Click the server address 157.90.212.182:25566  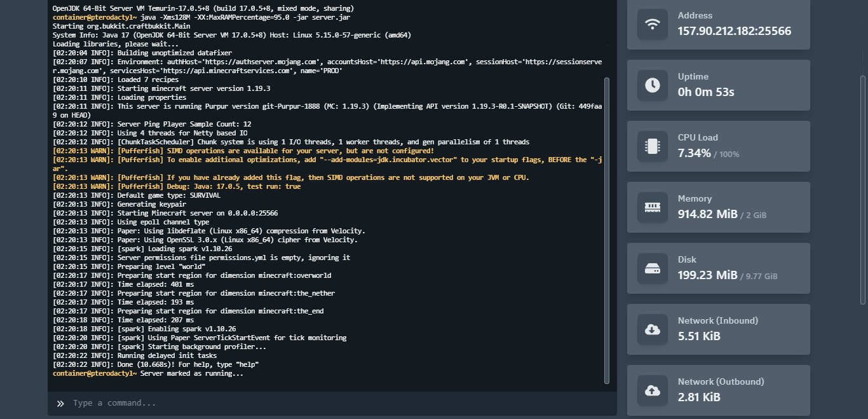tap(734, 31)
